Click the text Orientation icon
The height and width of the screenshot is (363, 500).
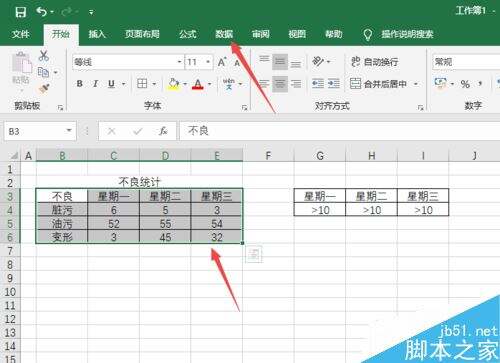pyautogui.click(x=318, y=61)
